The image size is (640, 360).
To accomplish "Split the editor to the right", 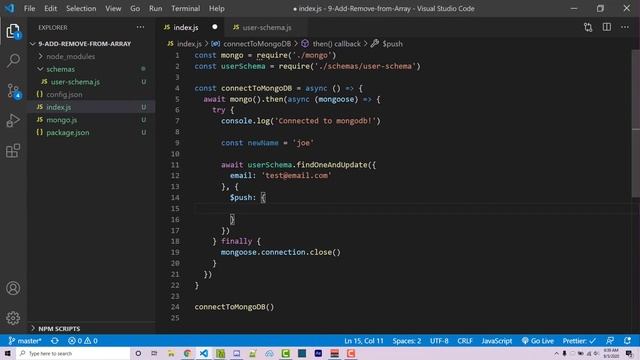I will [x=607, y=27].
